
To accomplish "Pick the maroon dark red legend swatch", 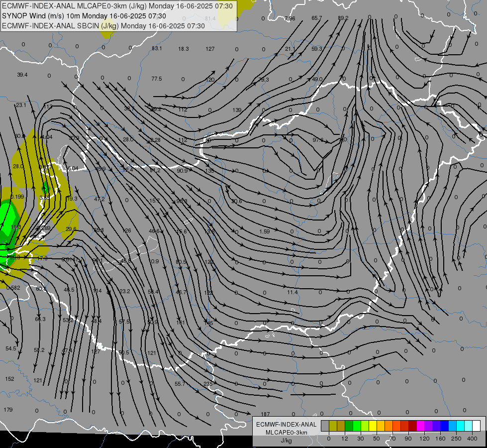I will [412, 426].
